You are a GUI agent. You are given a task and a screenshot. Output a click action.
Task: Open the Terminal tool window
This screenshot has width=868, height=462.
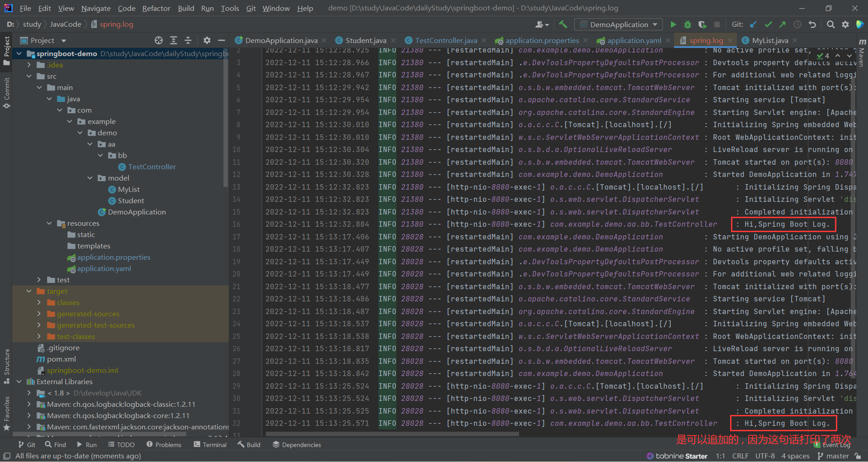(x=210, y=445)
